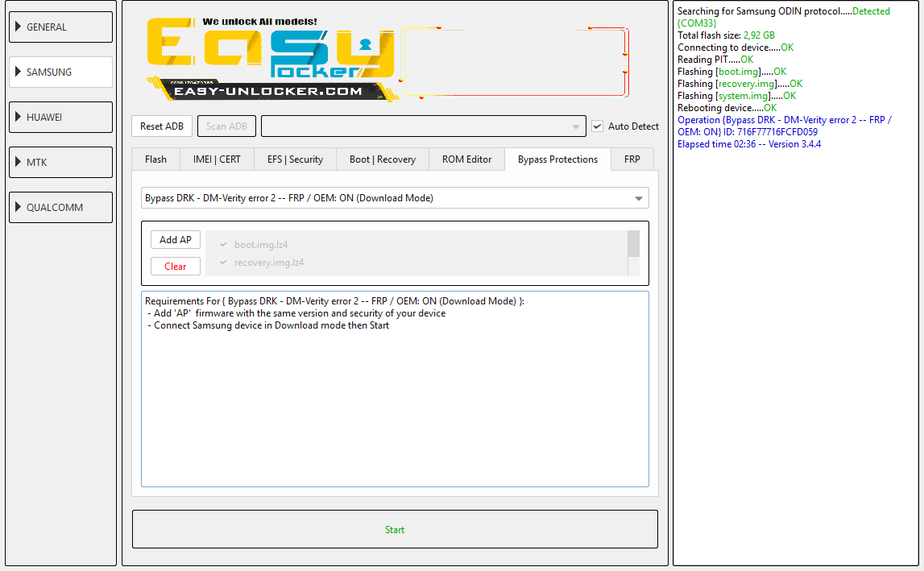The image size is (924, 571).
Task: Click the Easy Unlocker logo banner
Action: [271, 60]
